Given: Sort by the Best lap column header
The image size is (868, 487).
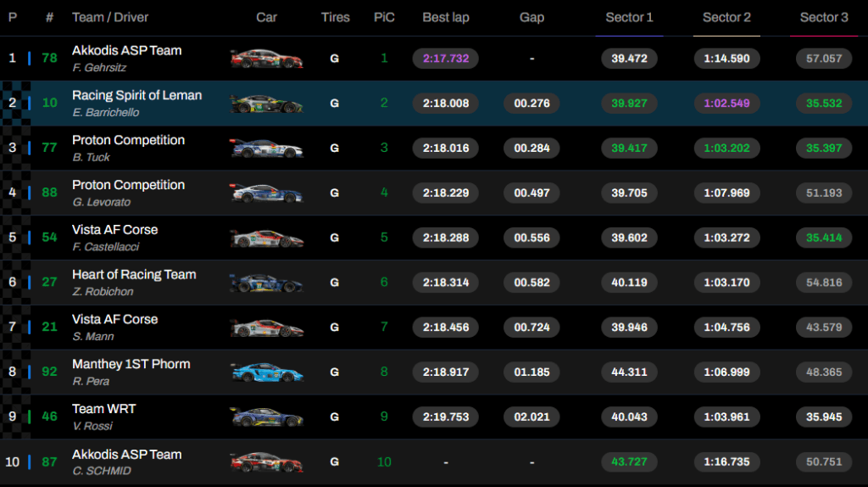Looking at the screenshot, I should 447,18.
